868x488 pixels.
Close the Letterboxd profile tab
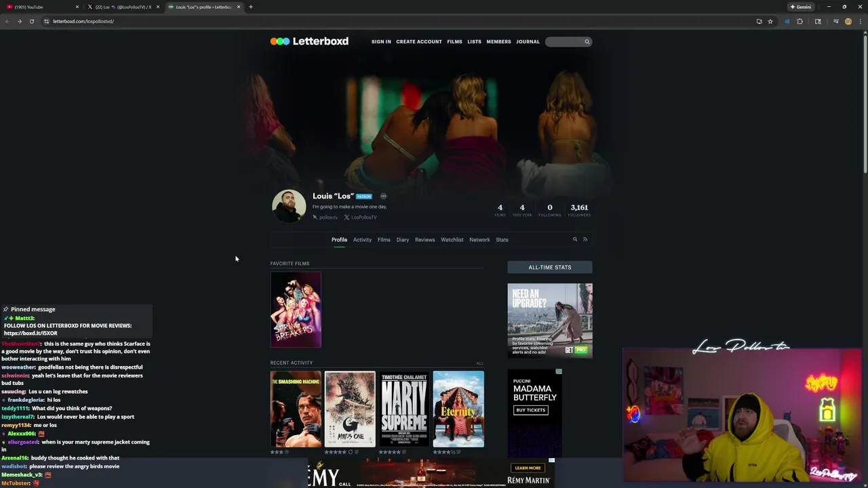pyautogui.click(x=239, y=7)
